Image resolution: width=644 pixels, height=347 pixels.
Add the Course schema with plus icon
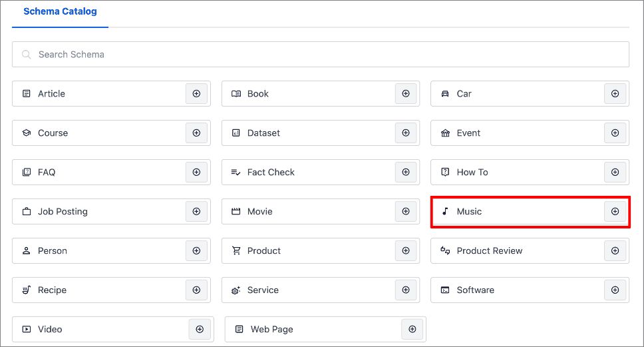[196, 133]
